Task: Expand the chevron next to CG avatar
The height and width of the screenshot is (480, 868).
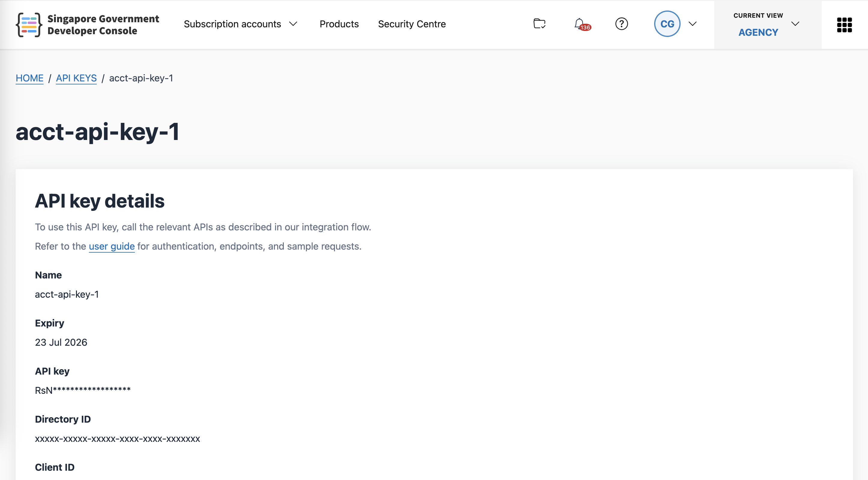Action: tap(692, 24)
